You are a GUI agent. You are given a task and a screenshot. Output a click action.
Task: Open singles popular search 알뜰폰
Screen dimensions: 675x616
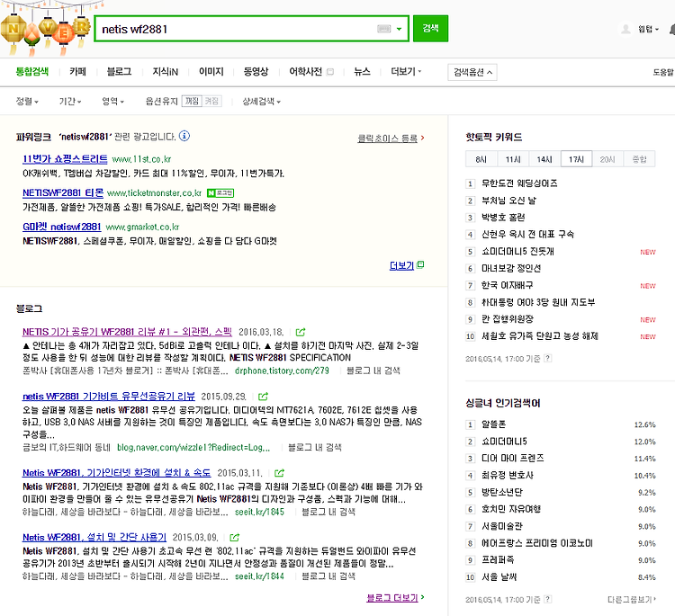[x=493, y=424]
